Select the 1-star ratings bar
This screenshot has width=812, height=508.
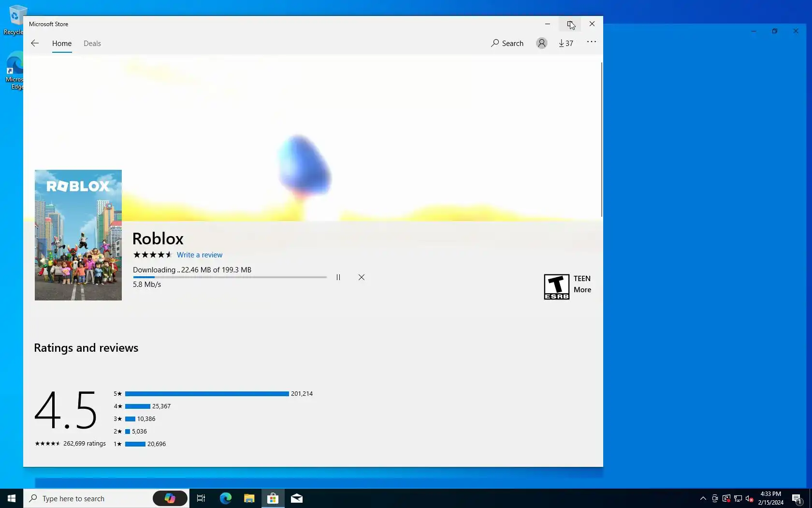pyautogui.click(x=135, y=444)
